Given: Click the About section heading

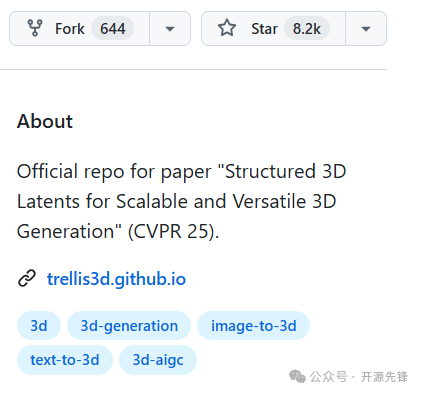Looking at the screenshot, I should 45,121.
